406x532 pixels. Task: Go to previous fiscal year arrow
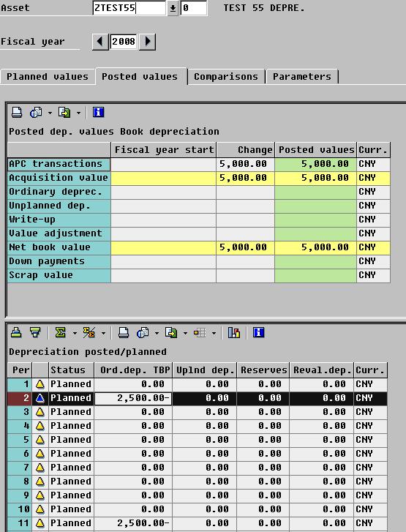click(x=100, y=42)
